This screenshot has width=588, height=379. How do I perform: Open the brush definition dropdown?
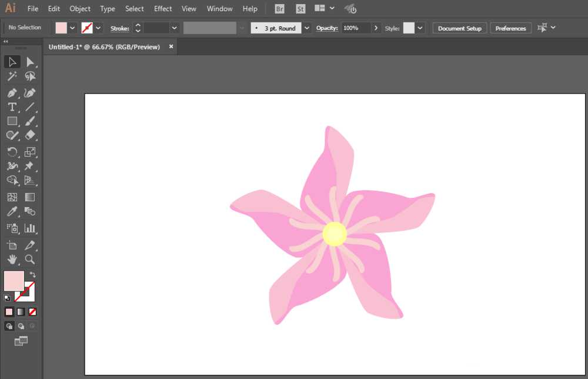307,28
